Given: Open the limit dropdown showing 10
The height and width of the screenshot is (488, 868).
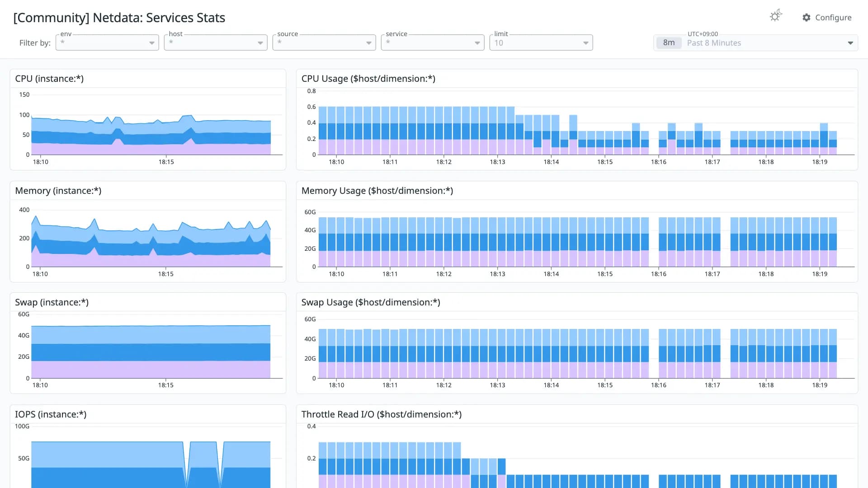Looking at the screenshot, I should point(541,42).
